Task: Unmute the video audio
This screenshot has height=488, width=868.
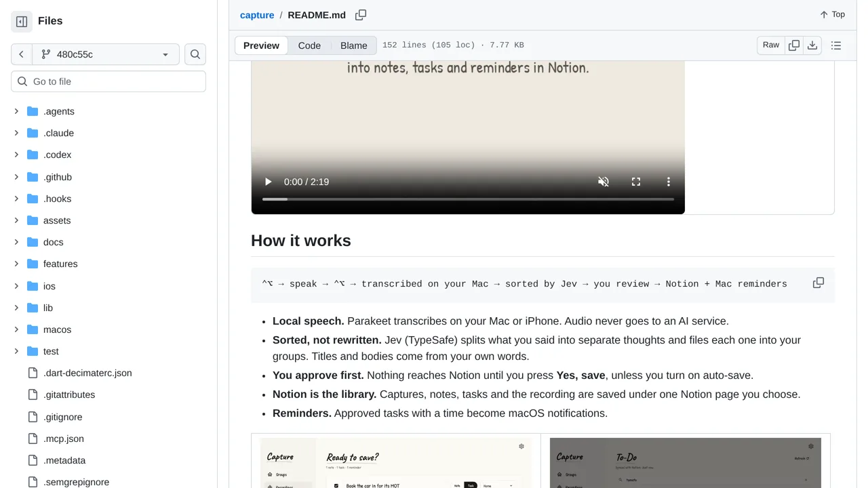Action: click(604, 182)
